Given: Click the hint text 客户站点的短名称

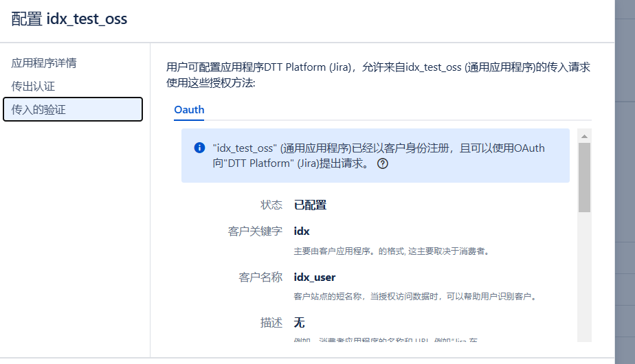Looking at the screenshot, I should click(416, 297).
